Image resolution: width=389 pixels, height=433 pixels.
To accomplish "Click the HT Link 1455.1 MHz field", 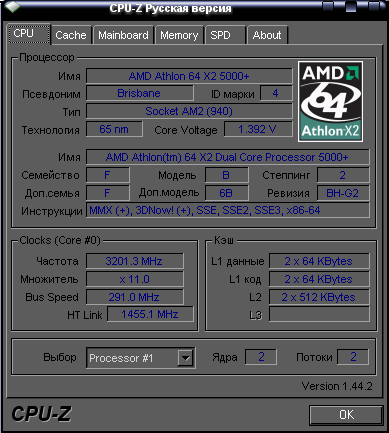I will pyautogui.click(x=150, y=314).
